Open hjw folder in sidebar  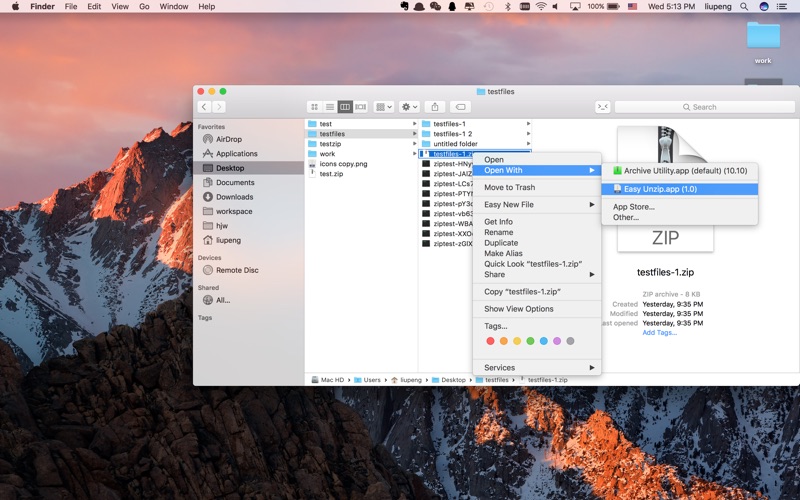pyautogui.click(x=248, y=226)
